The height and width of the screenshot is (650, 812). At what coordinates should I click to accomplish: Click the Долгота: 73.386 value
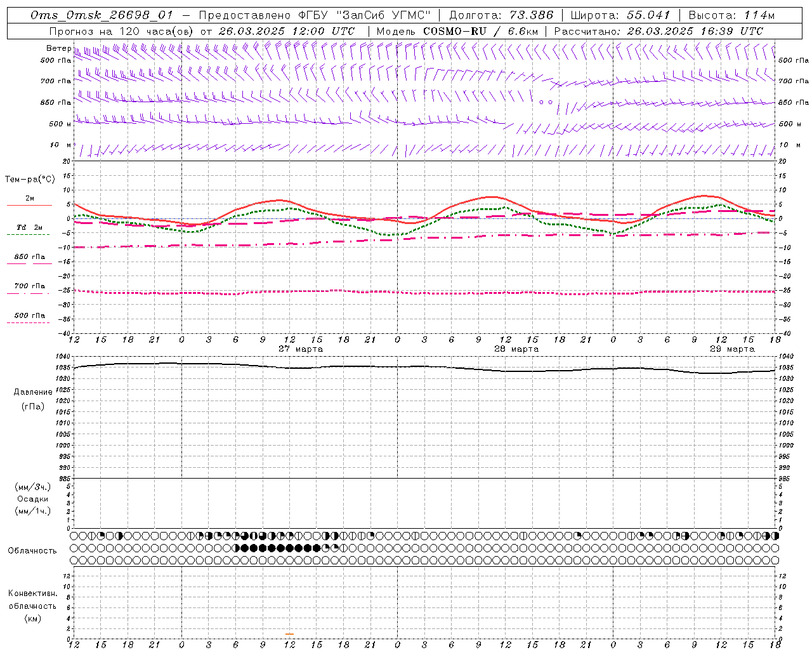pos(501,15)
